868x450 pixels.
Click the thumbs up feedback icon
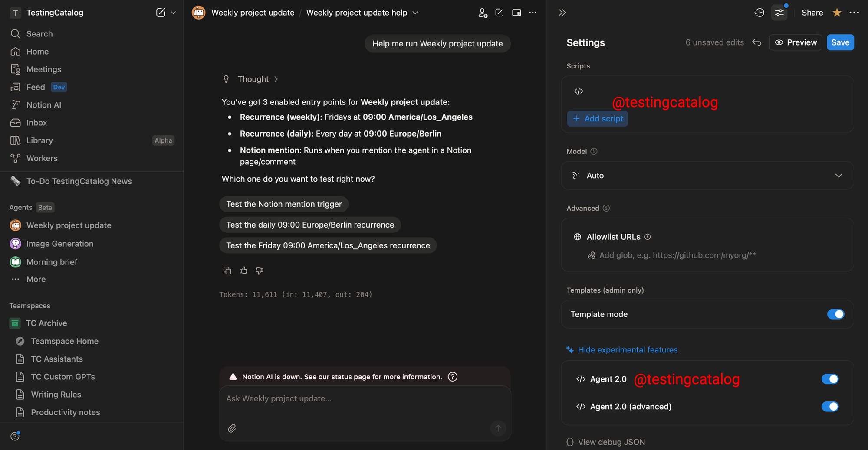[243, 271]
